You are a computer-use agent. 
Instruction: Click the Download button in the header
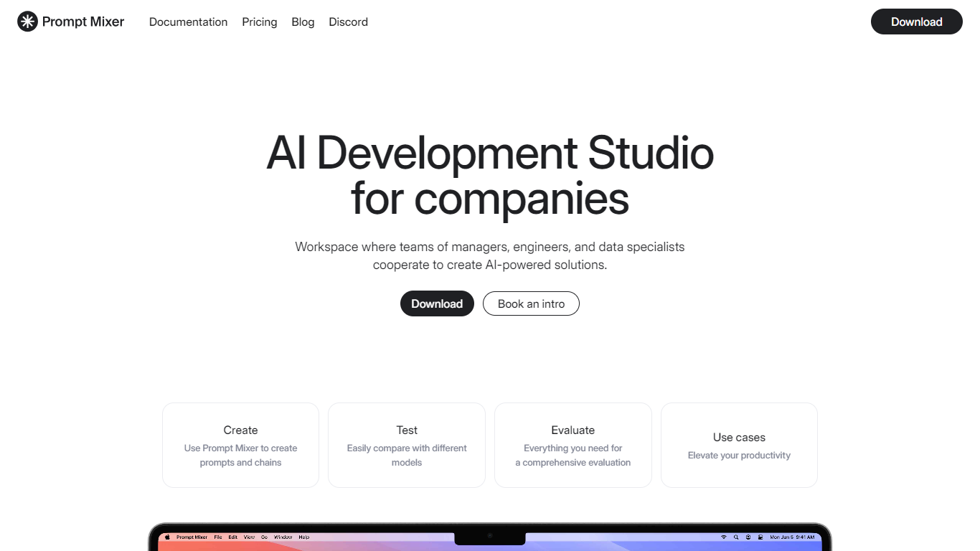[917, 22]
